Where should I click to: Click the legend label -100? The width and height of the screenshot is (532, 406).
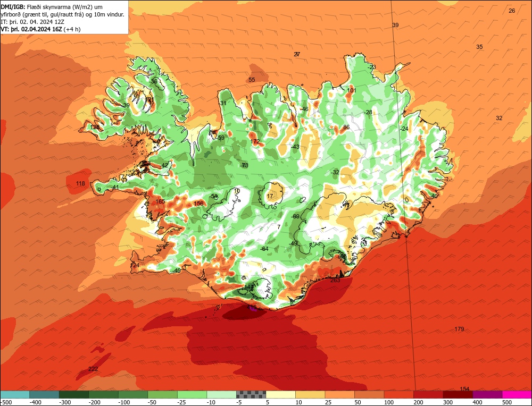coord(124,402)
